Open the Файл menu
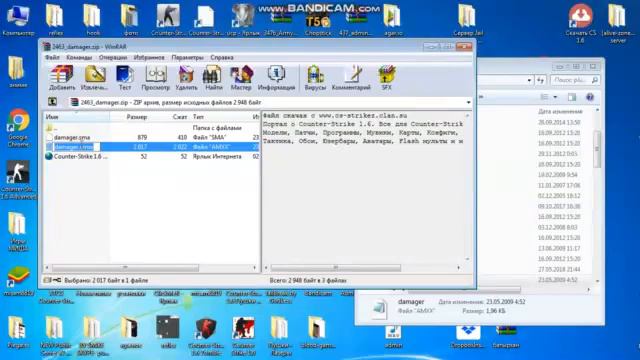 (x=52, y=58)
